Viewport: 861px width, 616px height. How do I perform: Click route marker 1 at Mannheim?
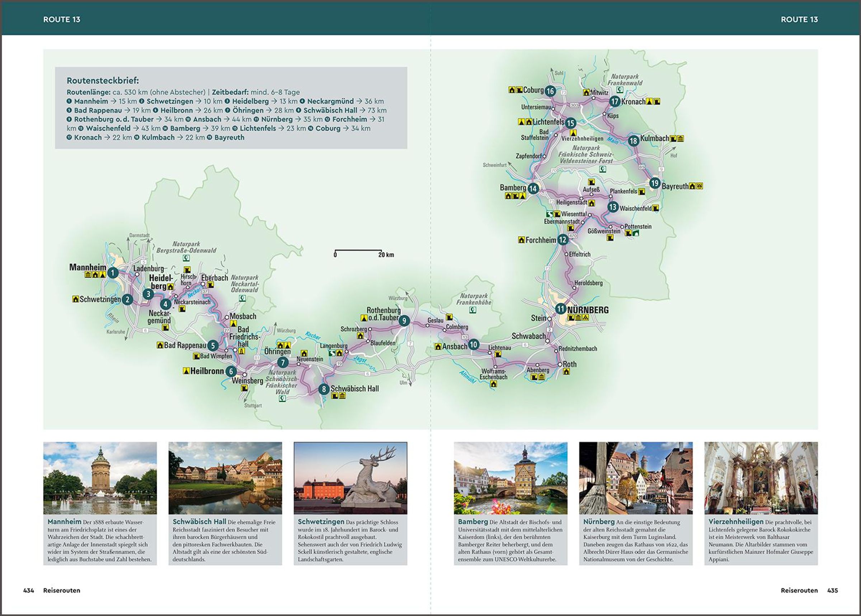click(x=112, y=273)
